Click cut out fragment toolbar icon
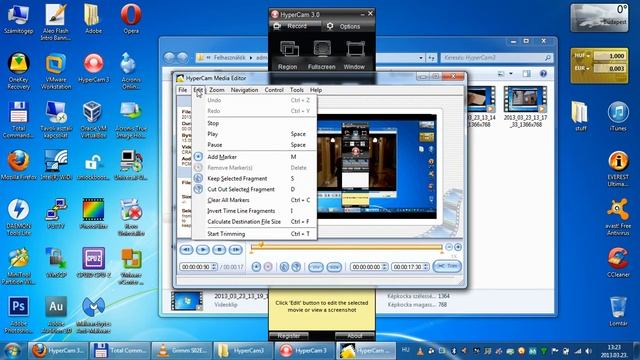Screen dimensions: 640x360 (296, 267)
